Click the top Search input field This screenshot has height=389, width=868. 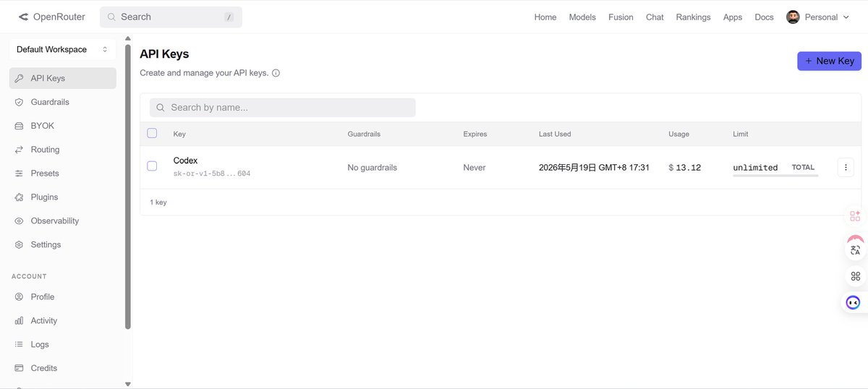[x=171, y=17]
